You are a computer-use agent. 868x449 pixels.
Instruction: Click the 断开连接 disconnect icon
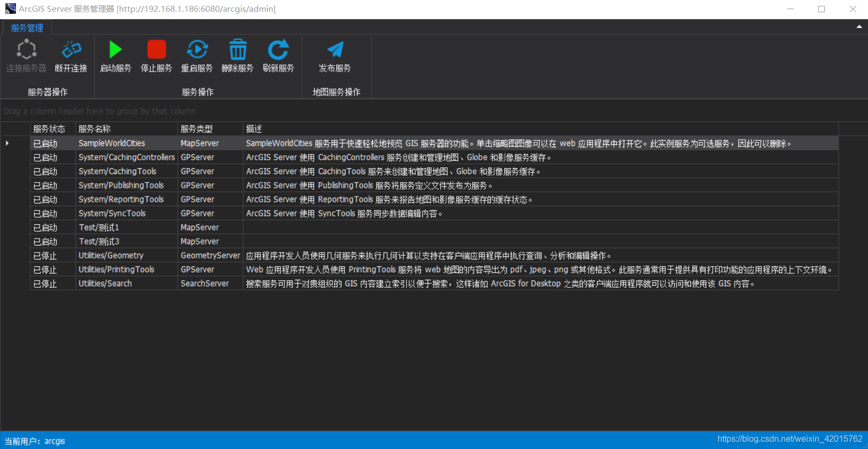(x=71, y=50)
